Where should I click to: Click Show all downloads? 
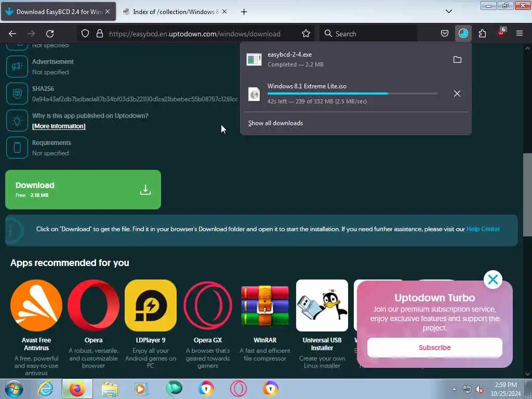tap(275, 123)
